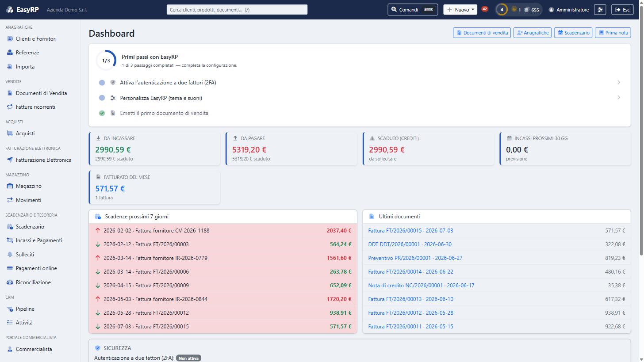Select deadline row Fattura fornitore IR-2026-0779

223,258
